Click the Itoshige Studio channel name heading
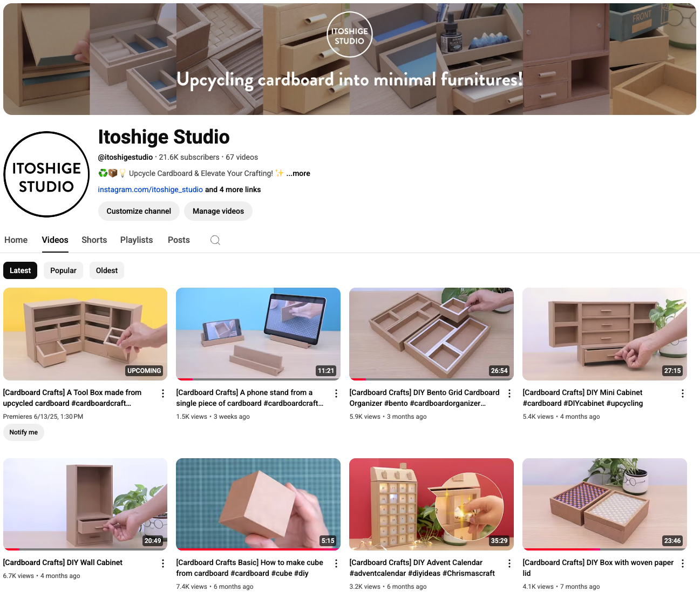This screenshot has height=598, width=700. (x=164, y=137)
